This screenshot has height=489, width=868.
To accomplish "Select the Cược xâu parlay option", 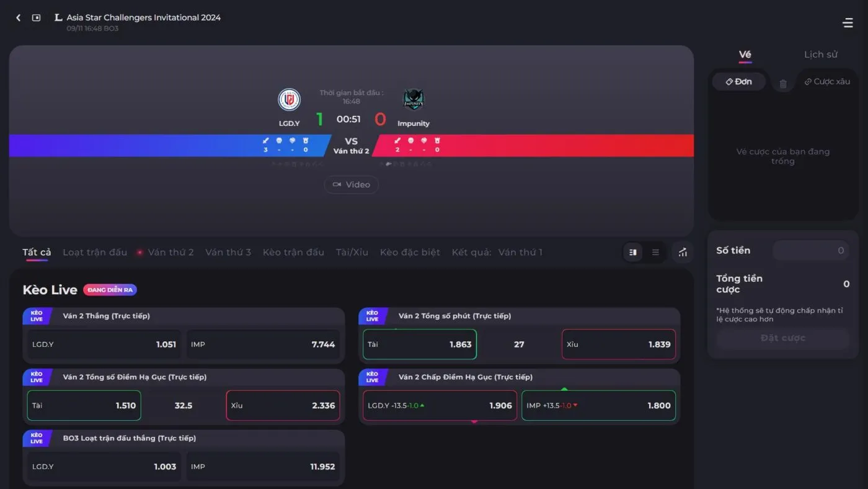I will tap(827, 82).
